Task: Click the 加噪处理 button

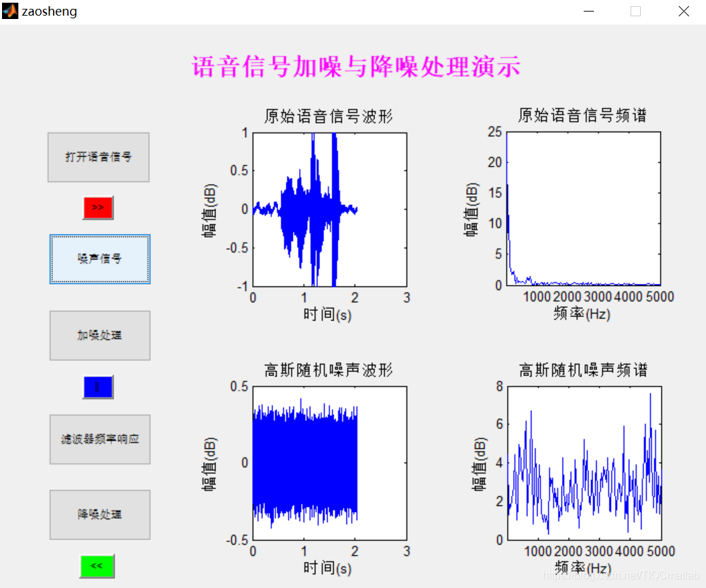Action: click(100, 335)
